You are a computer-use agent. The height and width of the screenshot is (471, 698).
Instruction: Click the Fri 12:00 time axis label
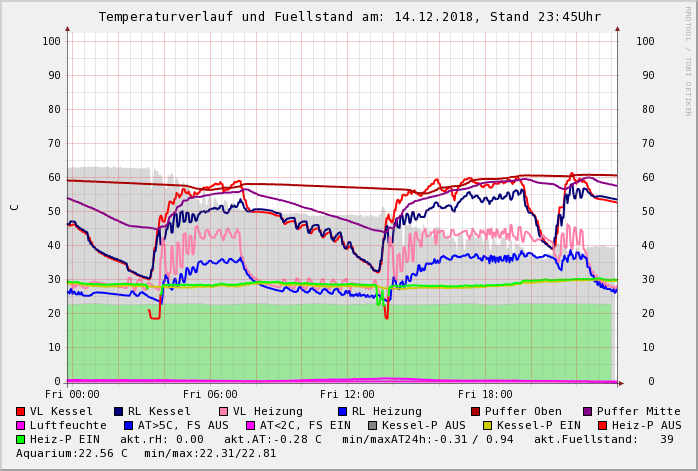(347, 394)
